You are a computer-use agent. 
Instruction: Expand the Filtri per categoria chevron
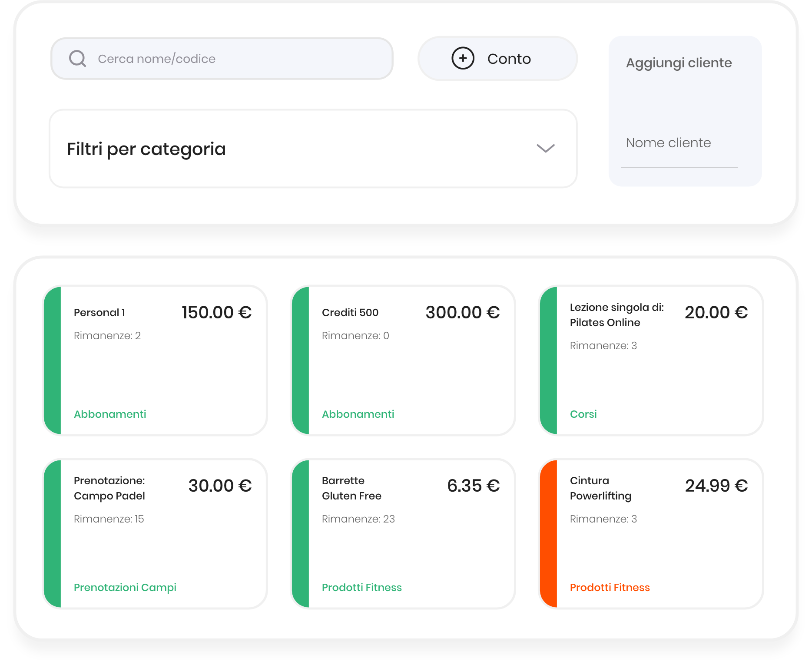point(545,149)
